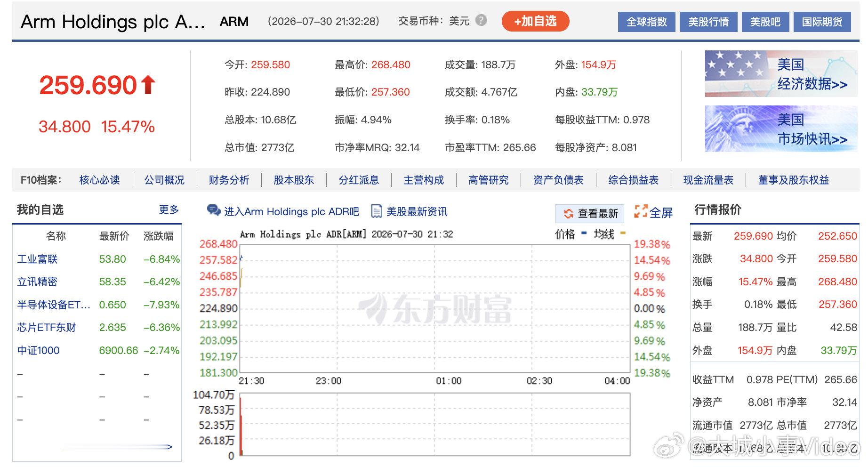The height and width of the screenshot is (467, 868).
Task: Click the currency help question mark icon
Action: 481,20
